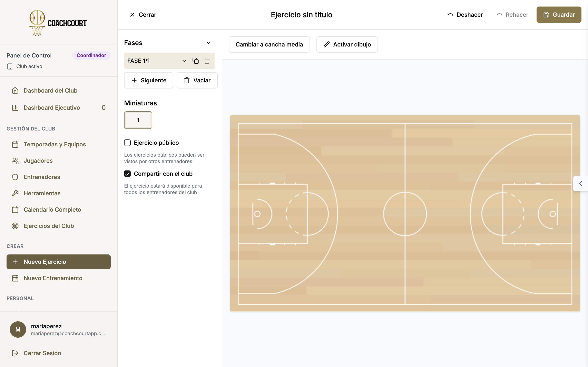Screen dimensions: 588x367
Task: Click Cambiar a cancha media button
Action: pyautogui.click(x=269, y=44)
